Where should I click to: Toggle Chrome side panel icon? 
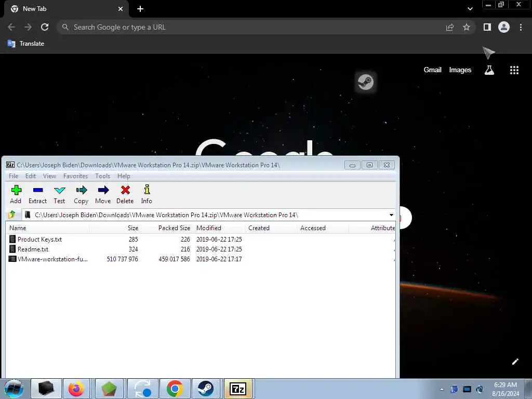tap(487, 27)
